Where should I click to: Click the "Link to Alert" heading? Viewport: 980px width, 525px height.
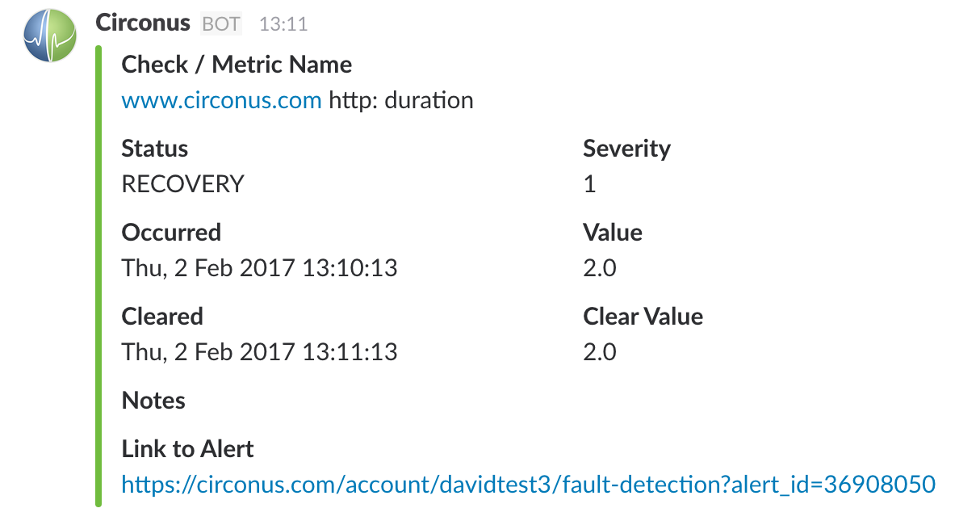[x=187, y=449]
